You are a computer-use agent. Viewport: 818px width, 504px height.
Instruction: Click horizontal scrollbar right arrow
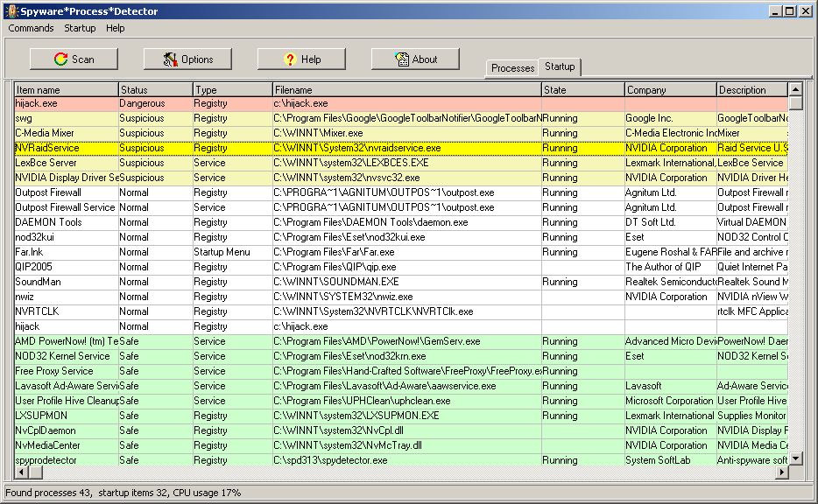[x=781, y=472]
